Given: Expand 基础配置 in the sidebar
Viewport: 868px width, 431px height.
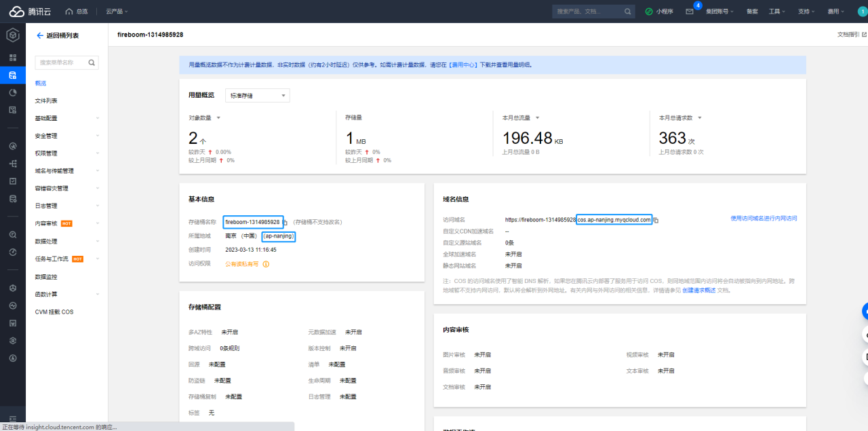Looking at the screenshot, I should pos(66,118).
